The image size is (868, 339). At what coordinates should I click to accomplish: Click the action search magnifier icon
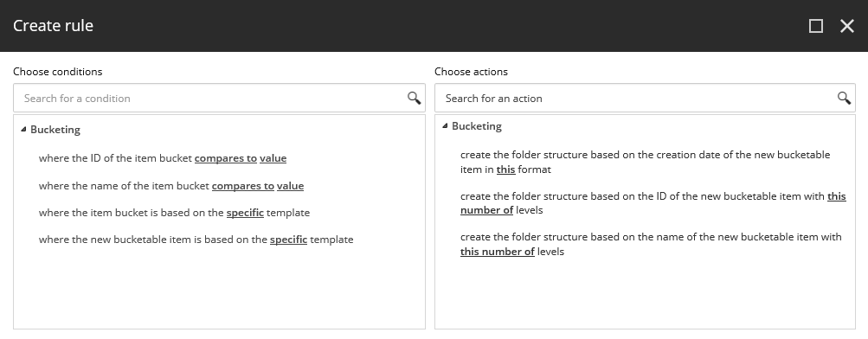point(844,98)
